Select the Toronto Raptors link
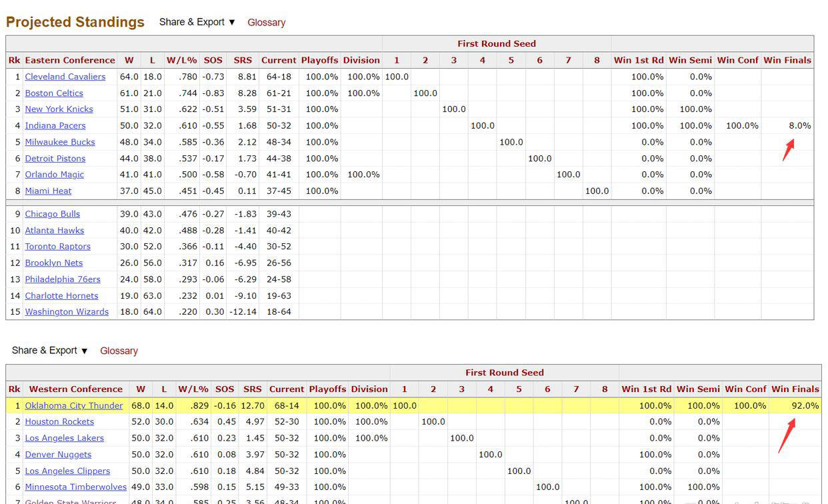828x504 pixels. (x=58, y=247)
